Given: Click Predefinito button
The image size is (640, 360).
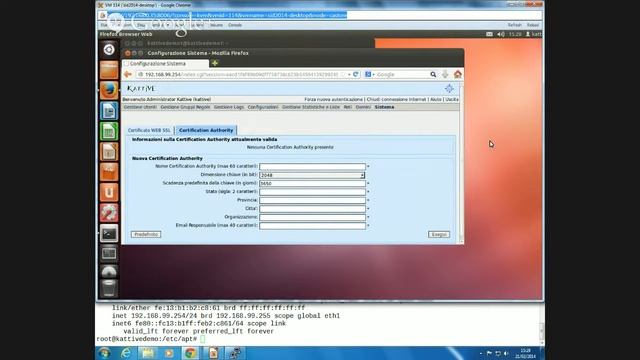Looking at the screenshot, I should [x=146, y=234].
